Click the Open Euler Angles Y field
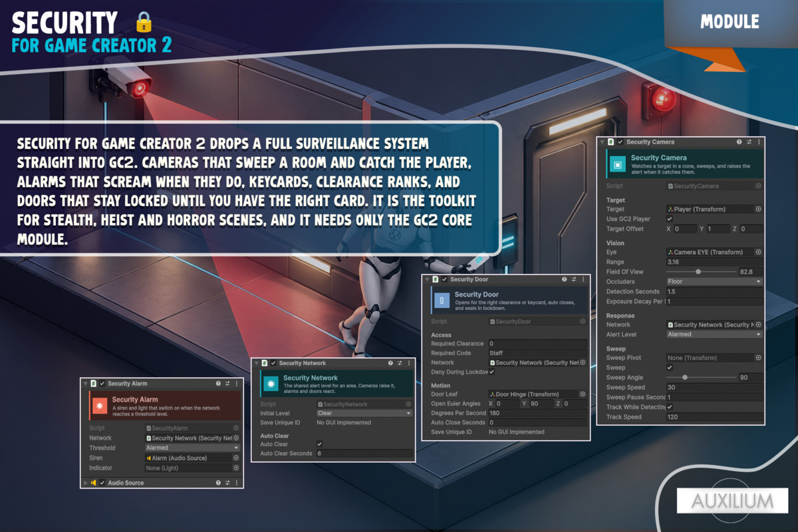This screenshot has height=532, width=798. (x=541, y=404)
